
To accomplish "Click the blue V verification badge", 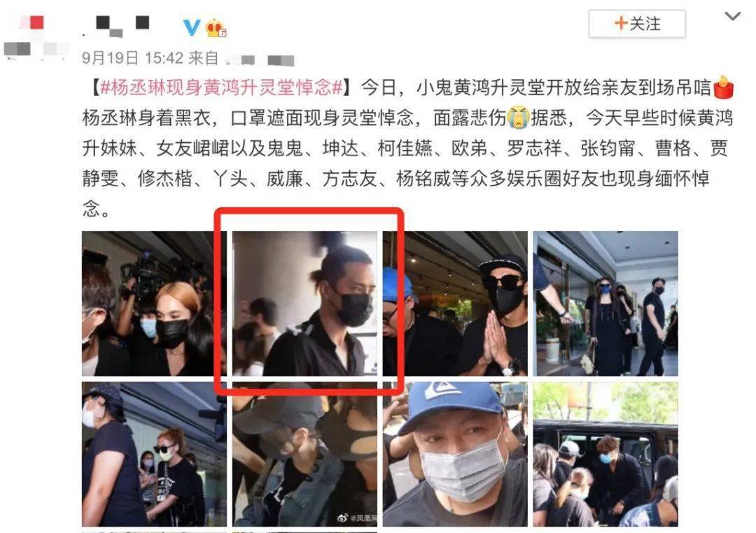I will 191,27.
